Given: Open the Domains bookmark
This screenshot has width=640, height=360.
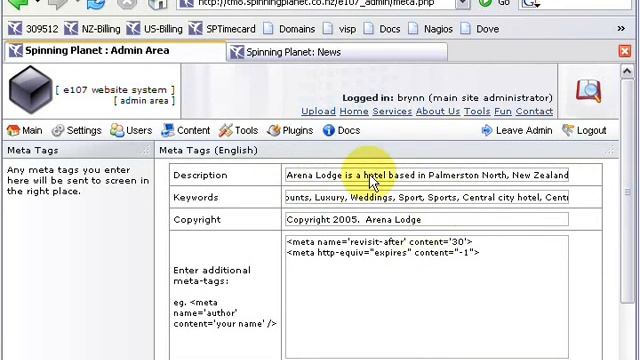Looking at the screenshot, I should click(289, 29).
